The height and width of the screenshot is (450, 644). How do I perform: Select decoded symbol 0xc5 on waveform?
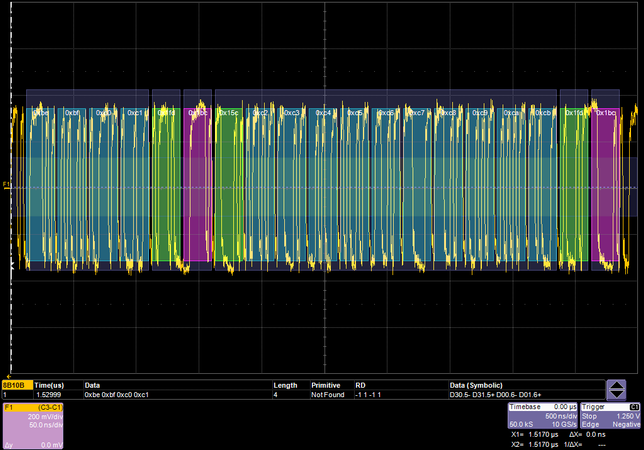[x=354, y=184]
